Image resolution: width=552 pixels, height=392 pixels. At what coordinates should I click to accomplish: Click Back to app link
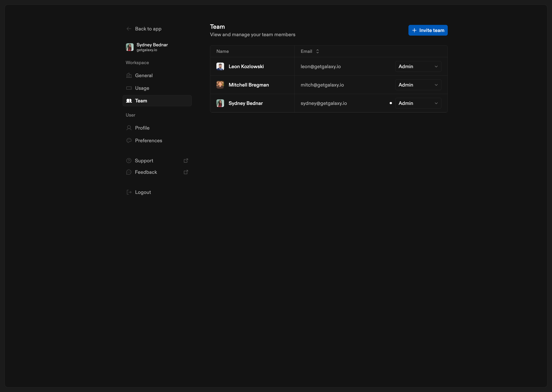click(148, 29)
